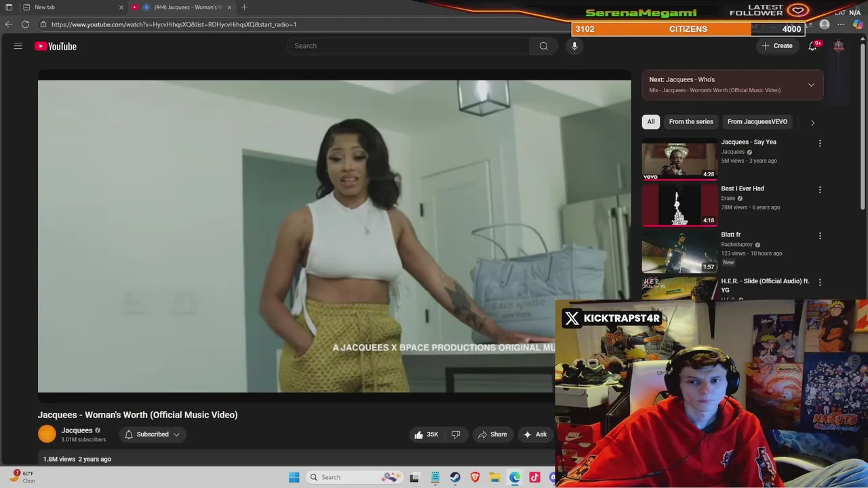Select the From the series chip
Viewport: 868px width, 488px height.
pyautogui.click(x=691, y=122)
